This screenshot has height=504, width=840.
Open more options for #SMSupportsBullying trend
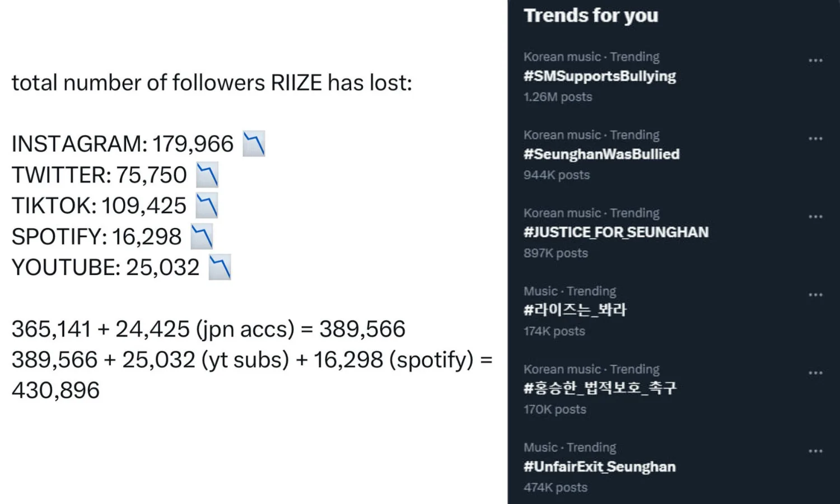pyautogui.click(x=815, y=60)
